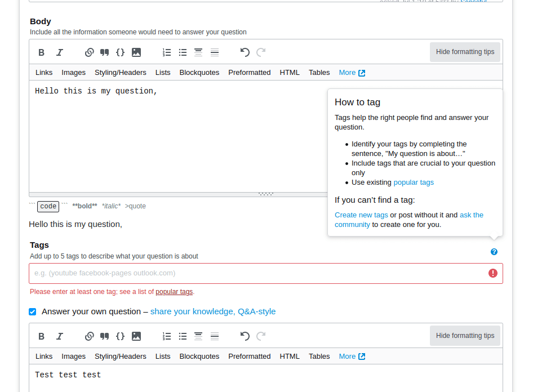This screenshot has height=392, width=533.
Task: Insert code sample in question body toolbar
Action: [x=120, y=52]
